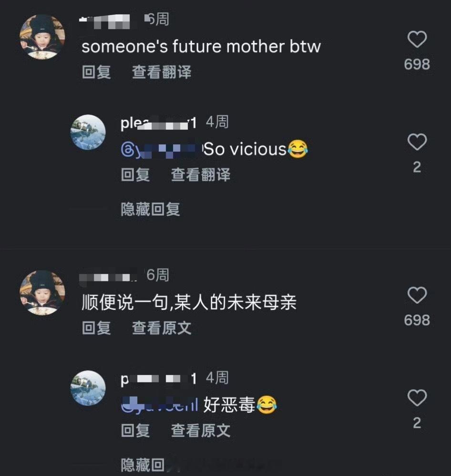
Task: Open the username starting with "plea"
Action: click(158, 123)
